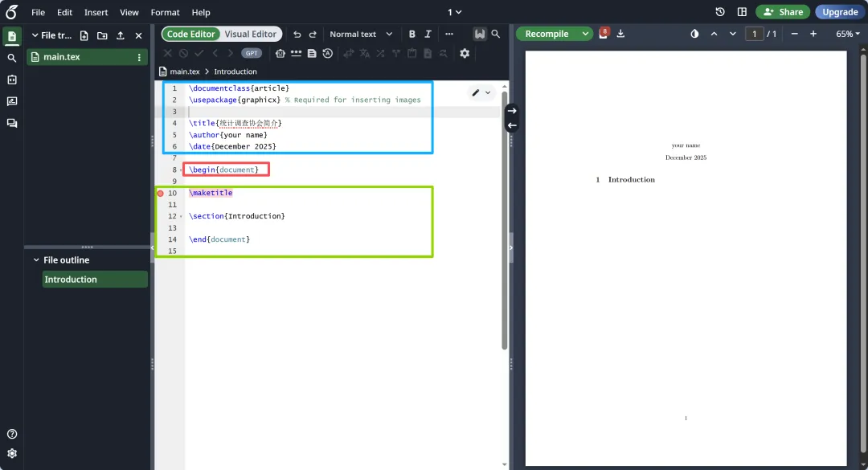Viewport: 868px width, 470px height.
Task: Expand the Recompile options arrow
Action: 585,34
